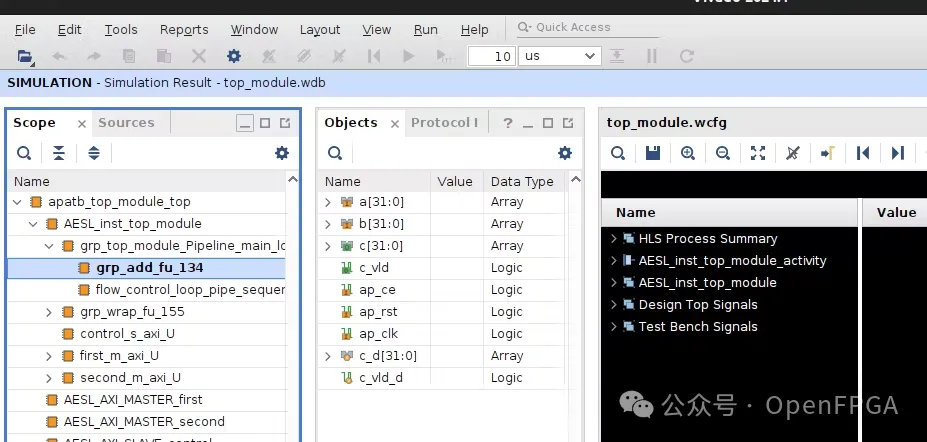The width and height of the screenshot is (927, 442).
Task: Jump to the waveform's end time
Action: pyautogui.click(x=897, y=153)
